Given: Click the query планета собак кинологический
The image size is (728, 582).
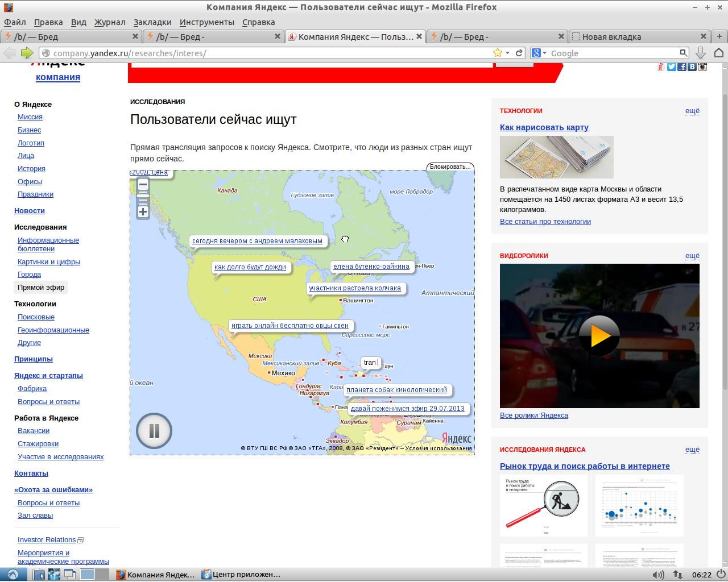Looking at the screenshot, I should 396,390.
